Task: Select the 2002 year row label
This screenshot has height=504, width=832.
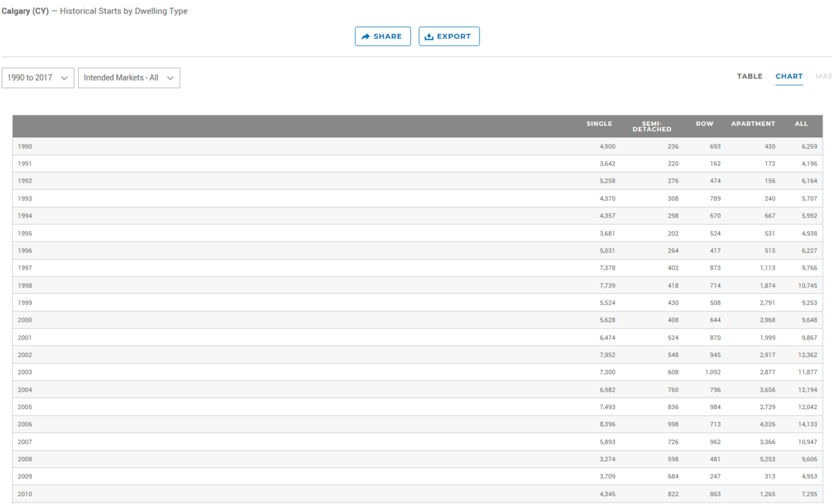Action: point(25,355)
